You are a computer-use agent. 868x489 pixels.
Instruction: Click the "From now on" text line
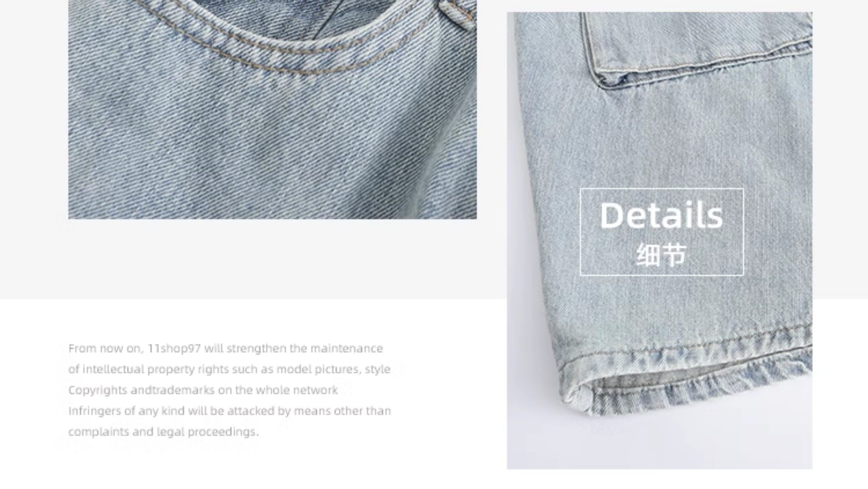226,349
